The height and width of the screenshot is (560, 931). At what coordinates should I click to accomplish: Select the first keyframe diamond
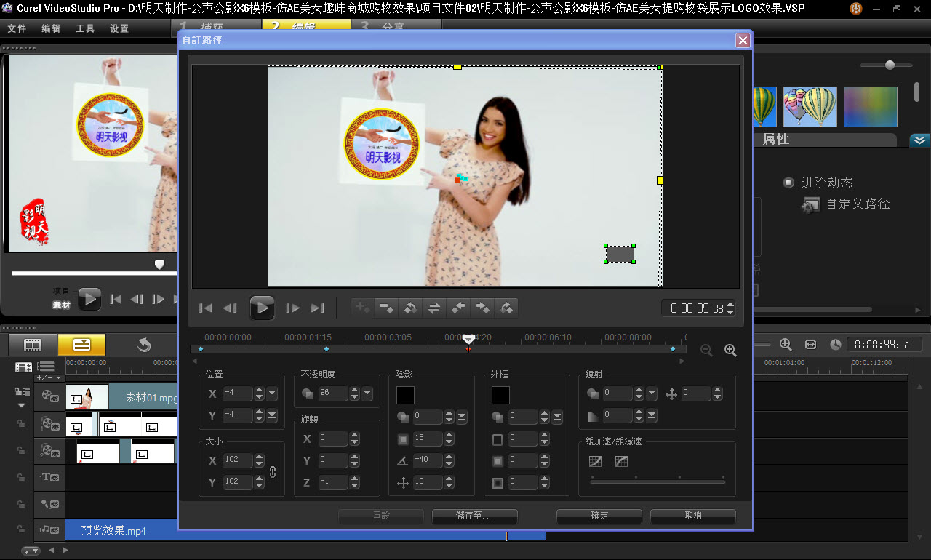tap(200, 349)
